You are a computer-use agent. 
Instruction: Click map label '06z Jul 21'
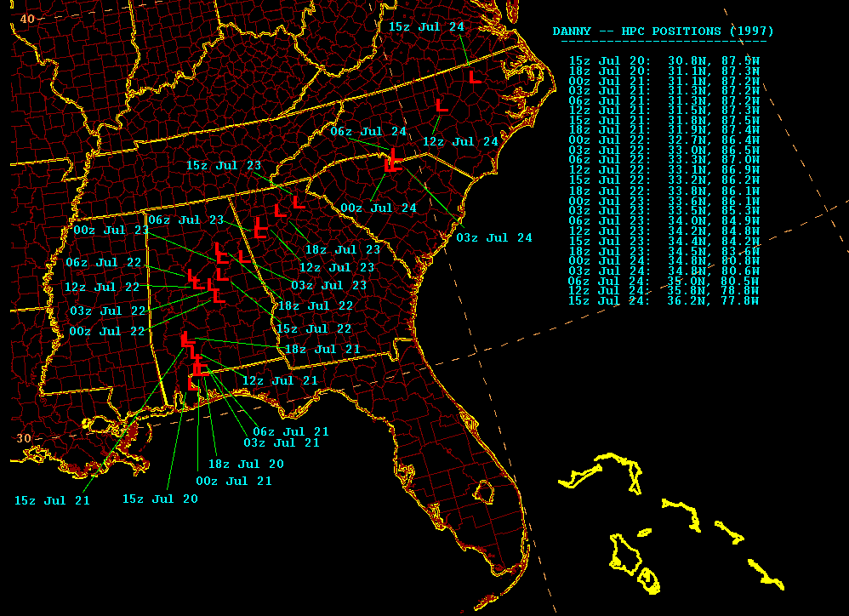pyautogui.click(x=291, y=431)
